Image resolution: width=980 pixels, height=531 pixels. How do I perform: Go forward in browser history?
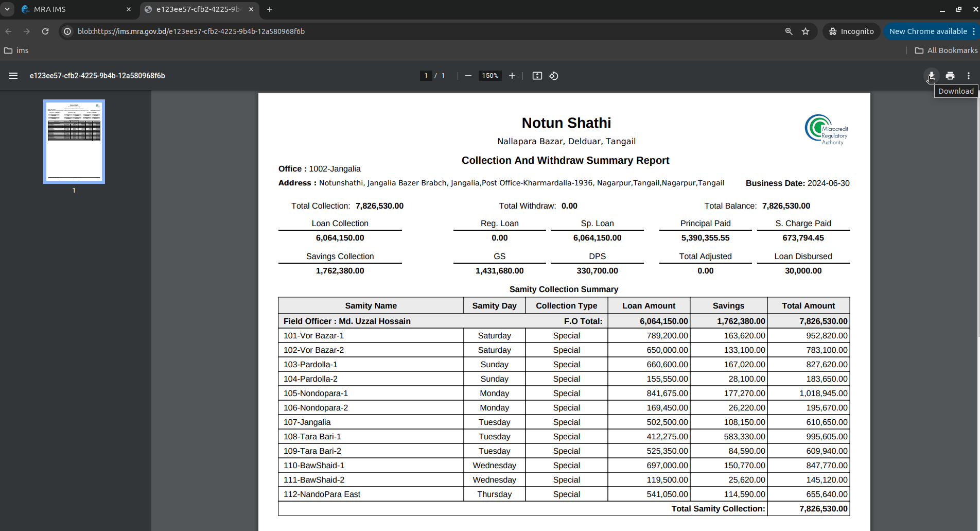27,31
